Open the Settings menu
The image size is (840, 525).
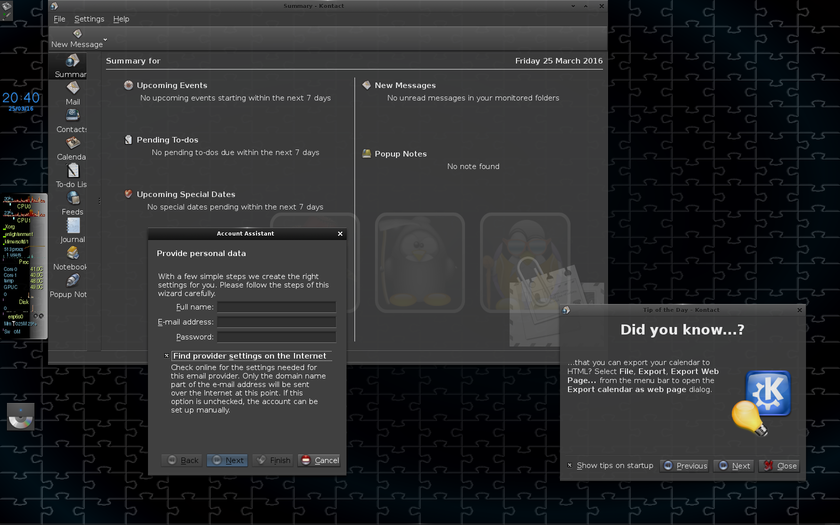(x=89, y=19)
